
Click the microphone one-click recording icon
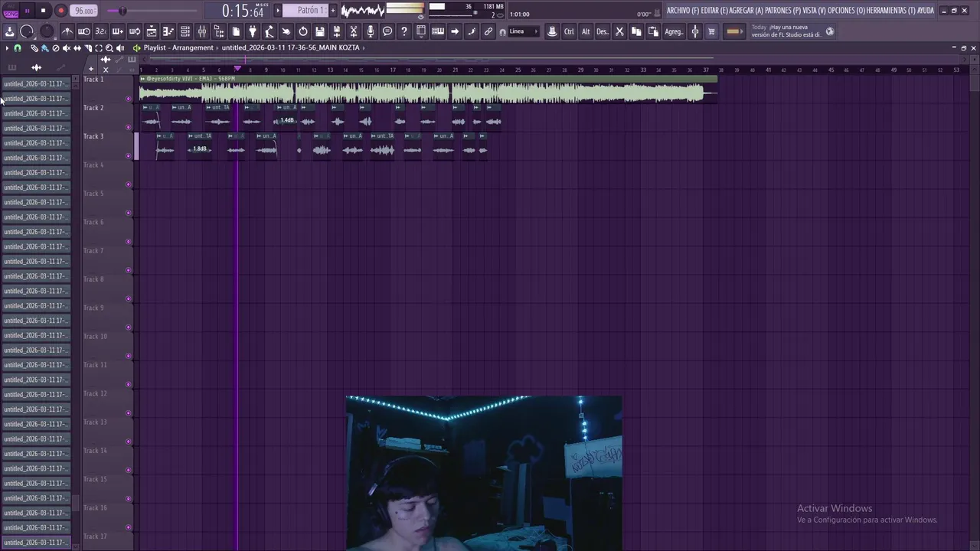[x=371, y=31]
